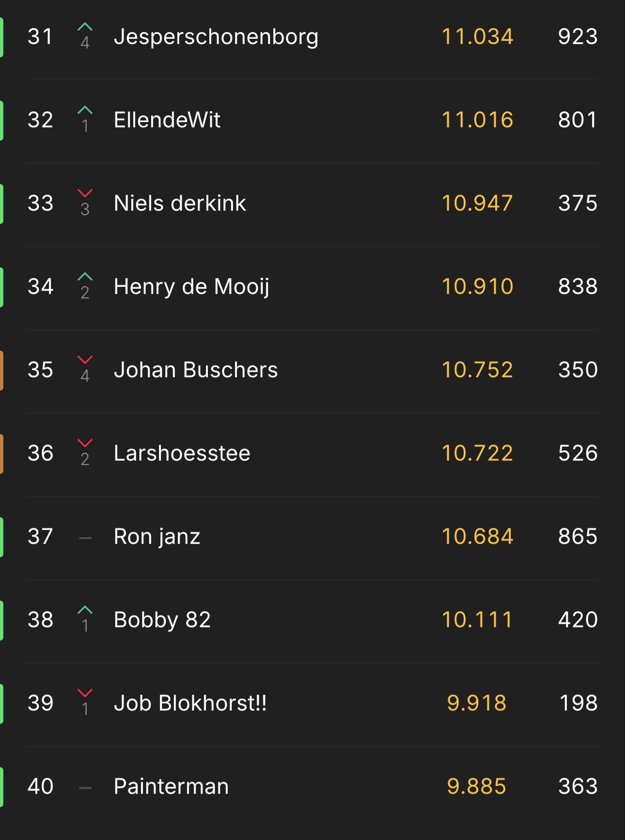Click the yellow score 11.016
Viewport: 625px width, 840px height.
(477, 120)
